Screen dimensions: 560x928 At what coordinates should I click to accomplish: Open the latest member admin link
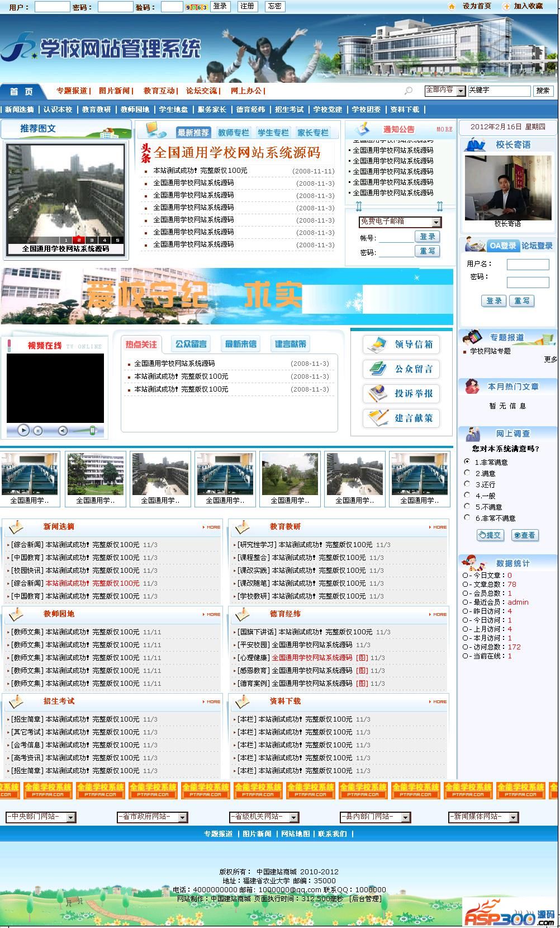click(518, 602)
